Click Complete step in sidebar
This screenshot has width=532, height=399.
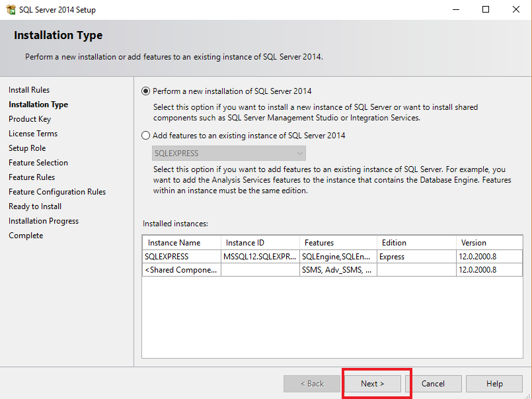(26, 236)
